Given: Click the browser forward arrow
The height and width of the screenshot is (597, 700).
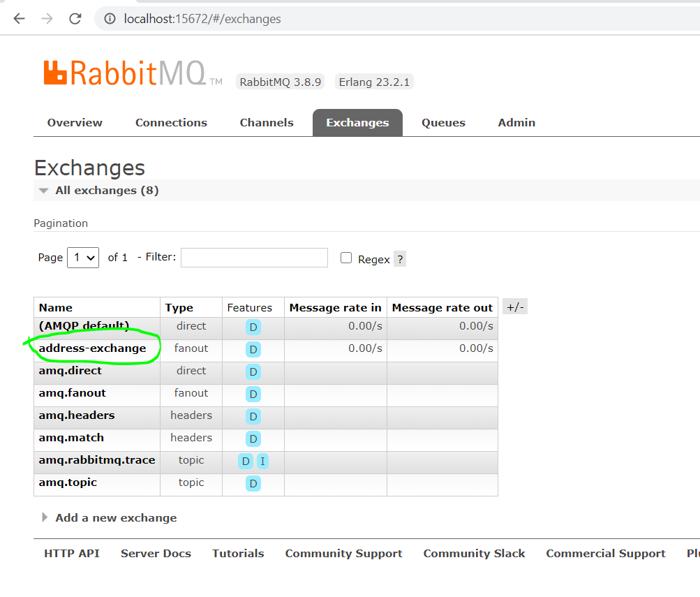Looking at the screenshot, I should [x=47, y=19].
